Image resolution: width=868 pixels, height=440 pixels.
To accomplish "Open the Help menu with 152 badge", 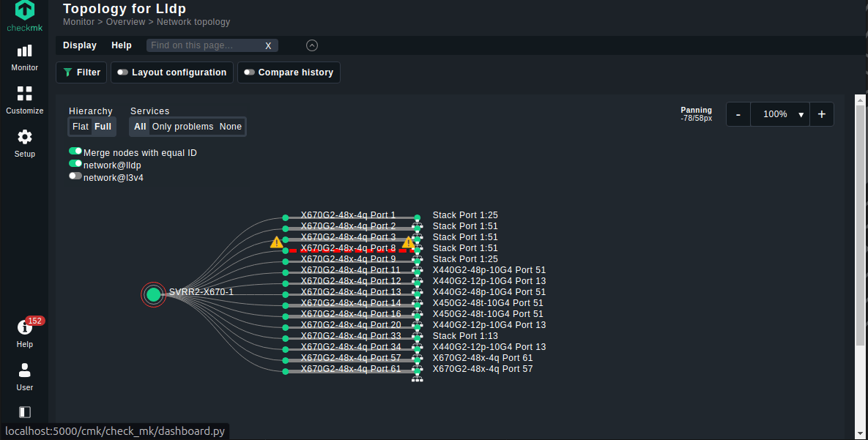I will (x=24, y=334).
